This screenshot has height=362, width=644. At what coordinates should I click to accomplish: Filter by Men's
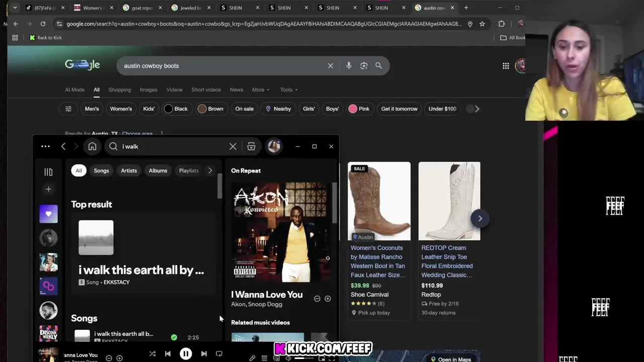[x=92, y=109]
